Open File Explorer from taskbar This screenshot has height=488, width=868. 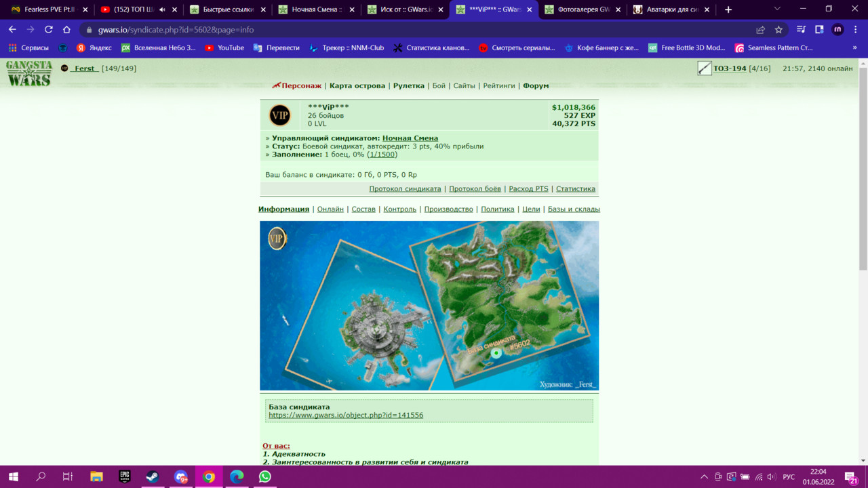coord(96,476)
